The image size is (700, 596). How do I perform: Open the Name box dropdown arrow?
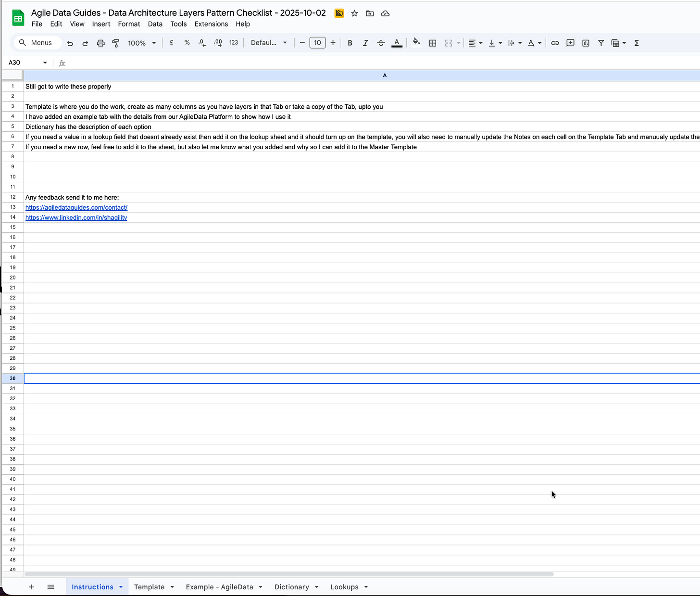tap(45, 63)
